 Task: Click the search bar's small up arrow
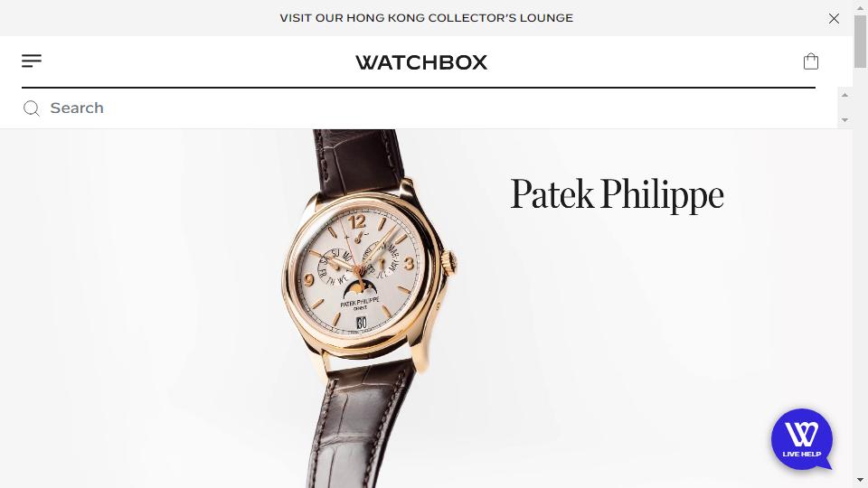[x=844, y=95]
